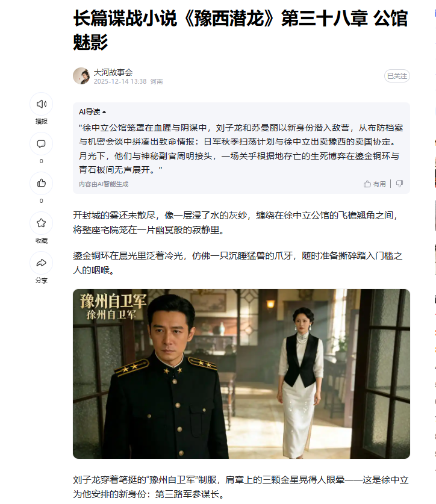Collapse the AI导读 summary arrow
The width and height of the screenshot is (436, 504).
point(104,112)
